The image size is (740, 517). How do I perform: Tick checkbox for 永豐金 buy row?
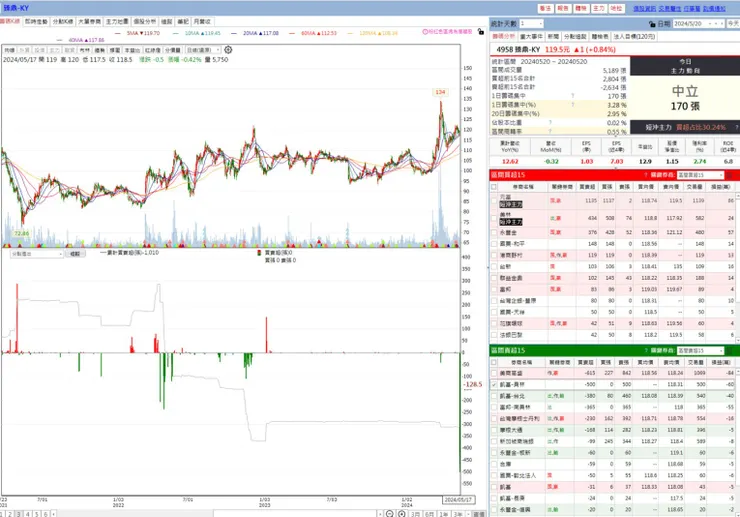tap(494, 233)
